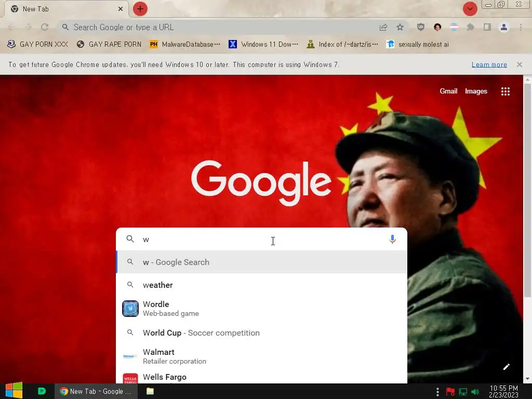Open File Explorer from the taskbar
The width and height of the screenshot is (532, 399).
point(150,391)
